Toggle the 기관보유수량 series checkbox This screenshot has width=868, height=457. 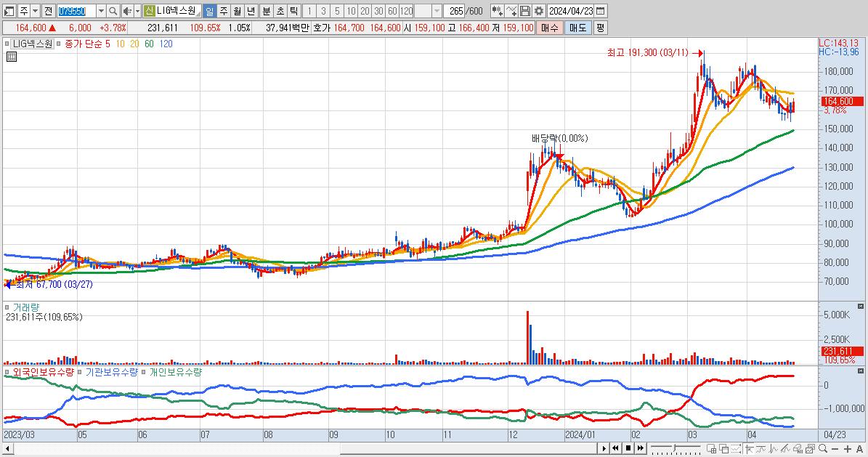pos(80,372)
